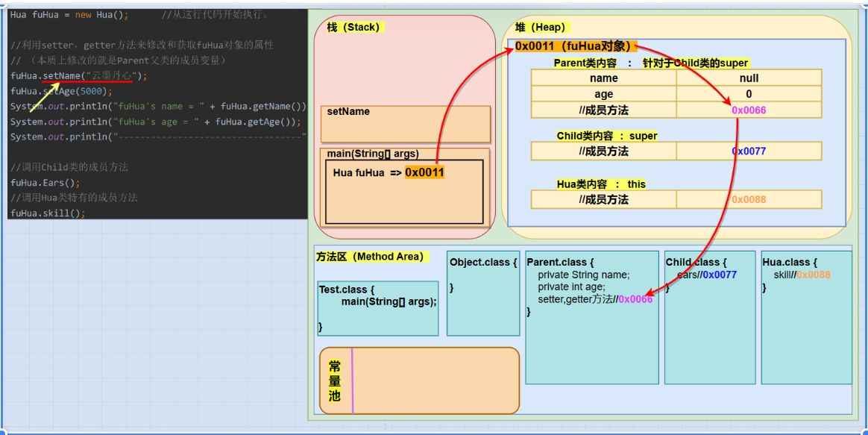
Task: Click the 'Child.class {' title
Action: coord(696,262)
